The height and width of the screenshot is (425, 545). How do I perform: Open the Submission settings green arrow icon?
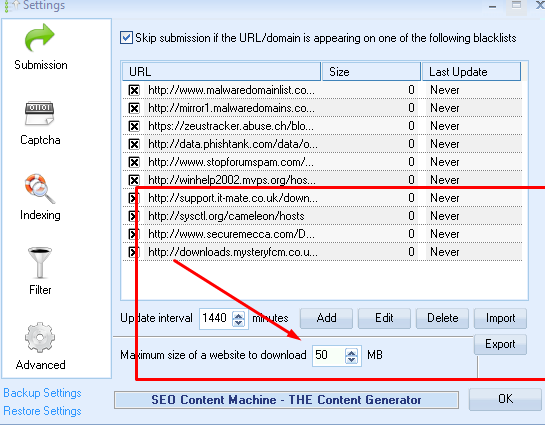pos(40,37)
